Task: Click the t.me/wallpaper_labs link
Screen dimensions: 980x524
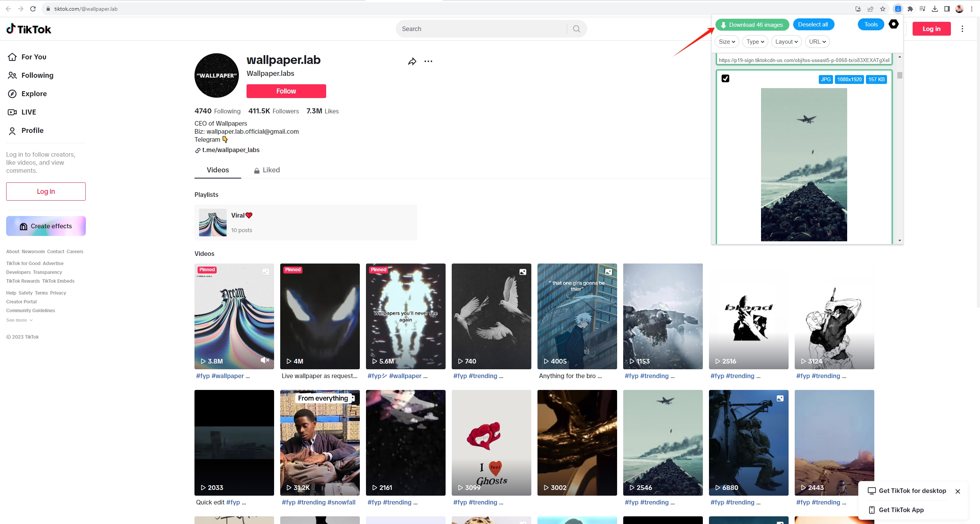Action: click(231, 150)
